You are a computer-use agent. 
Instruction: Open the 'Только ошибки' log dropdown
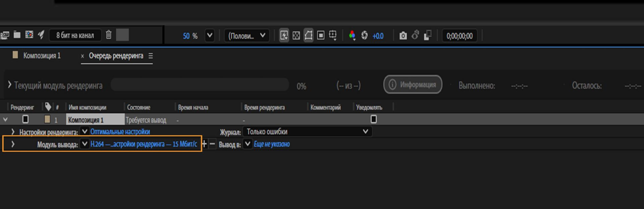(308, 132)
